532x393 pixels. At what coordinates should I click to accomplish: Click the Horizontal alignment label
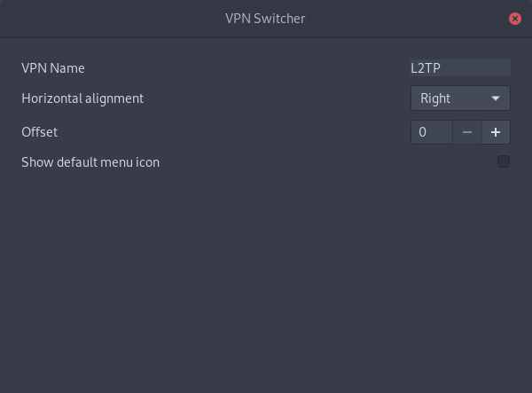point(82,98)
